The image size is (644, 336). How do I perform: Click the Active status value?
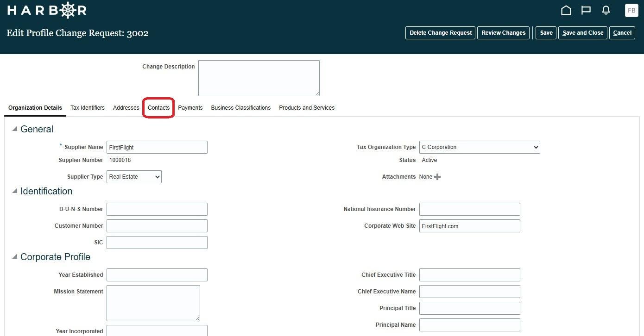[x=429, y=160]
